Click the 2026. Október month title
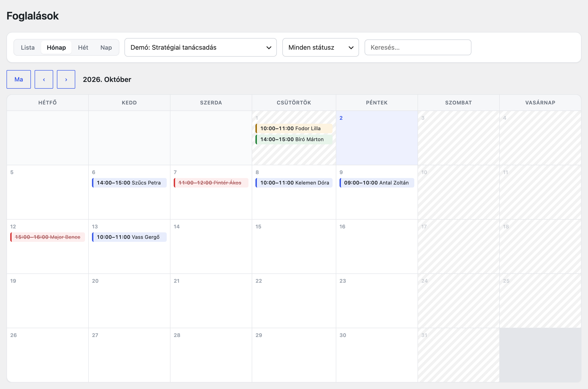Image resolution: width=588 pixels, height=389 pixels. [107, 80]
